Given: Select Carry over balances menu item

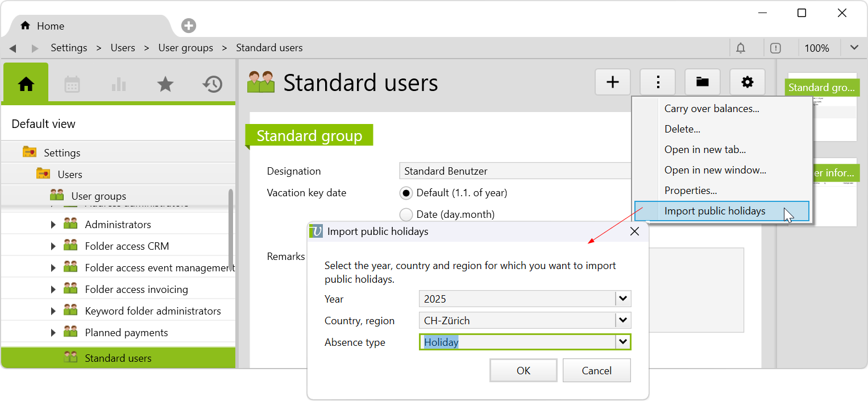Looking at the screenshot, I should pyautogui.click(x=711, y=109).
